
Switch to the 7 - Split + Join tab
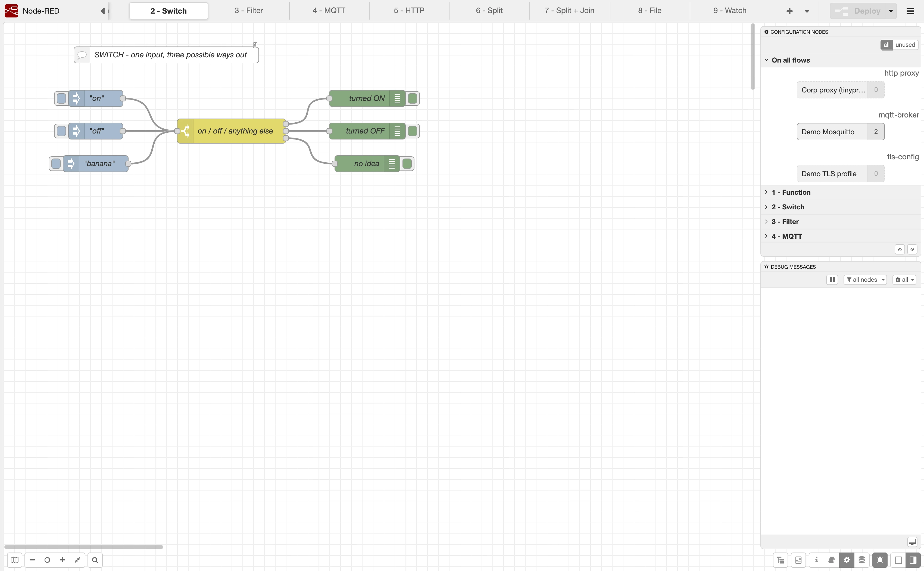pyautogui.click(x=570, y=11)
